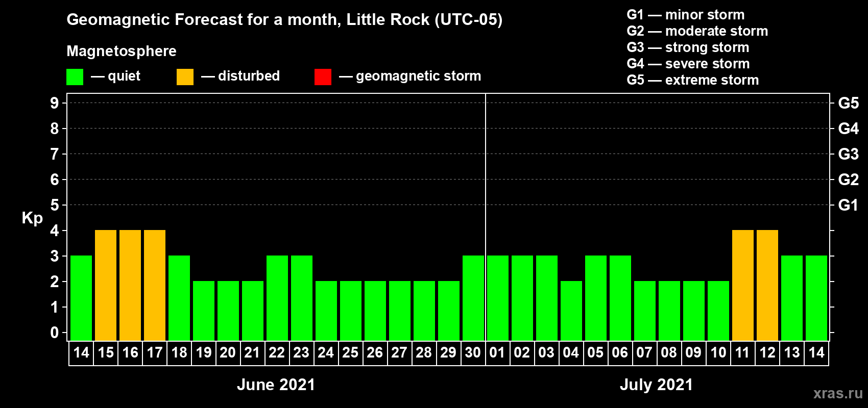
Task: Click the Kp axis value '9'
Action: (x=55, y=103)
